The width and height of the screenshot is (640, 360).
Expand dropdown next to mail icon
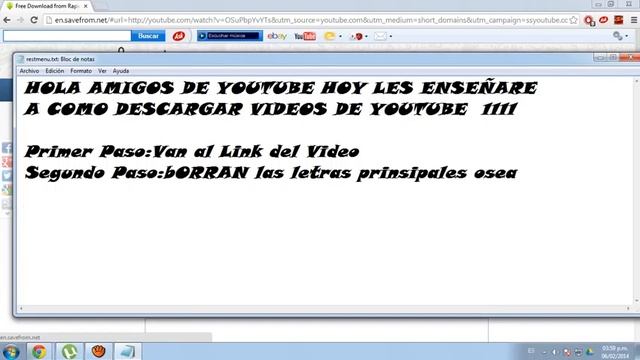pyautogui.click(x=391, y=36)
